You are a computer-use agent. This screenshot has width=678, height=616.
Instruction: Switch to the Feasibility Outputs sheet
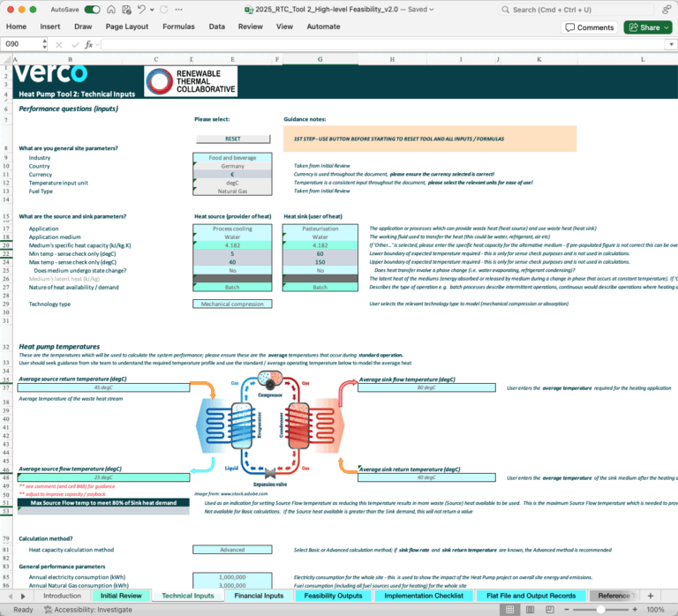coord(333,596)
